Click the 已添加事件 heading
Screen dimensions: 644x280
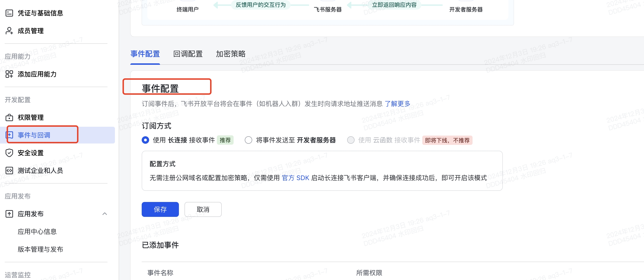(160, 245)
